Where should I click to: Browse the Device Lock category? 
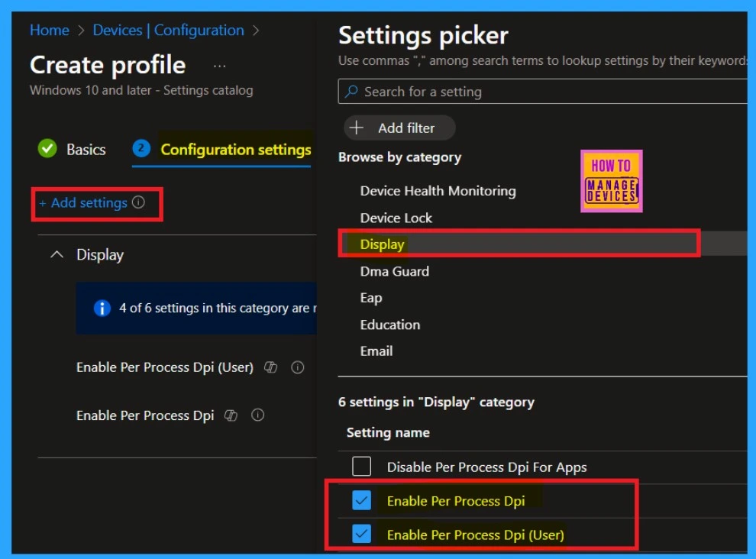click(x=396, y=218)
